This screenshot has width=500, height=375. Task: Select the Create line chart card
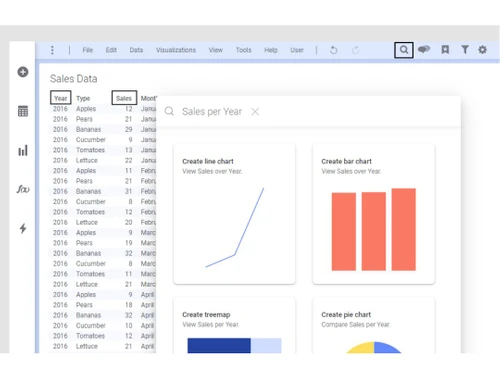tap(234, 214)
